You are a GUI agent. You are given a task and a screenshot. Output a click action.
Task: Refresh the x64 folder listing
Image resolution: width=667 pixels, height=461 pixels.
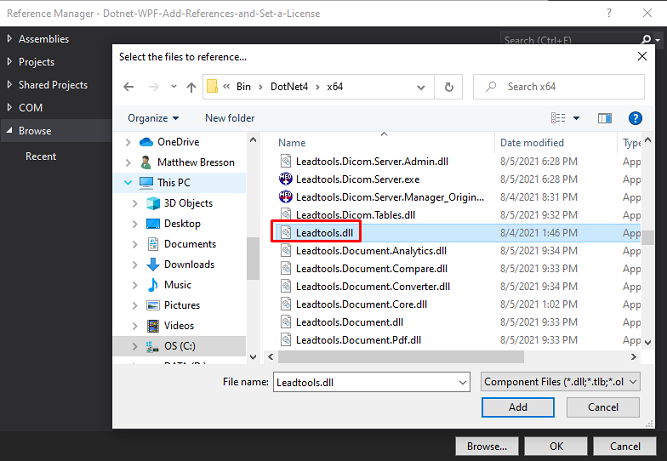click(x=449, y=87)
